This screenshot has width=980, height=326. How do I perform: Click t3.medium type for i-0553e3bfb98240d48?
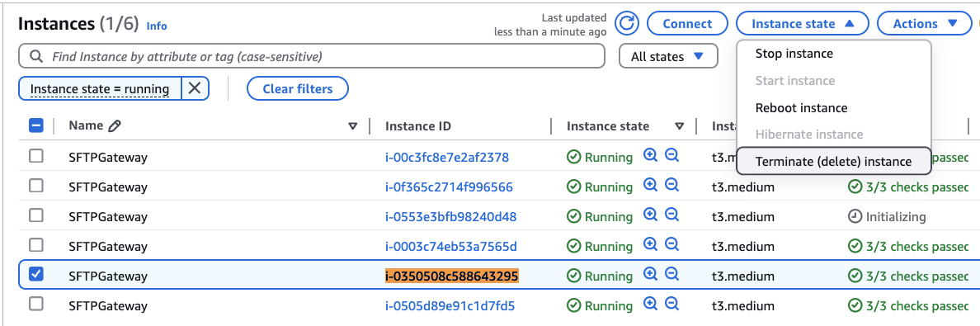point(743,216)
